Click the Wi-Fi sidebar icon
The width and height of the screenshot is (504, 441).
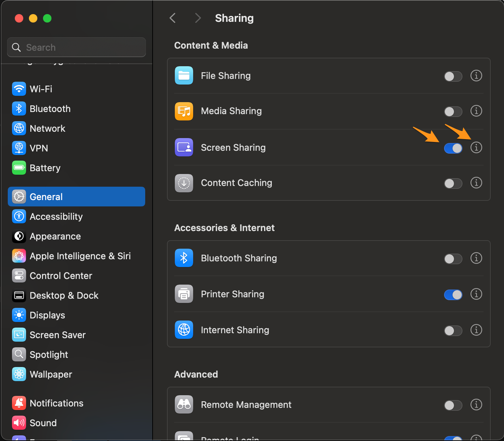(19, 89)
